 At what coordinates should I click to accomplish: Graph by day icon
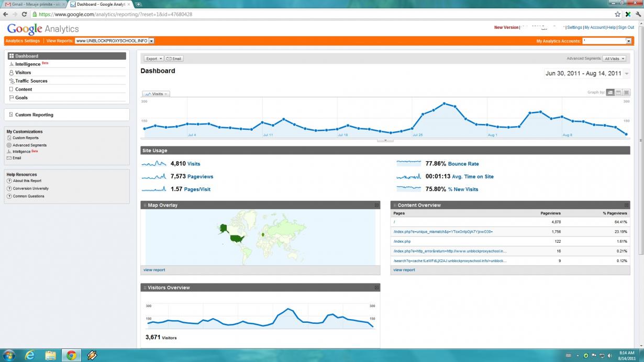[610, 93]
